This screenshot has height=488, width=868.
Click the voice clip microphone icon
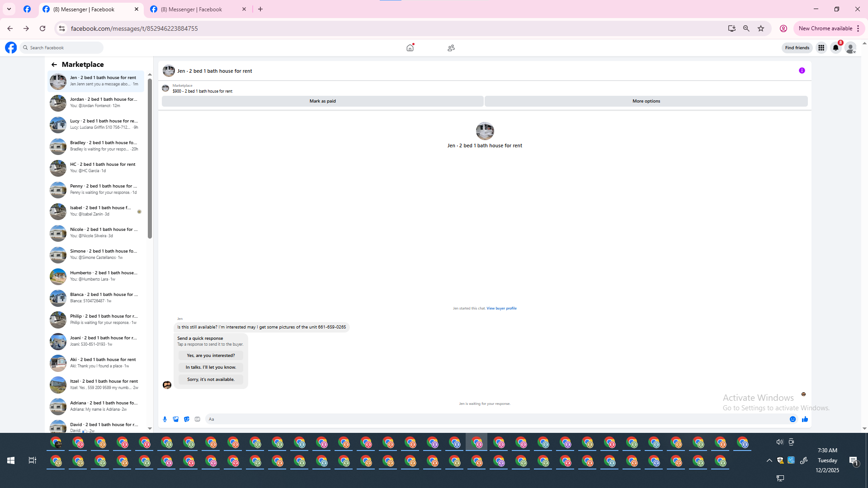[165, 419]
